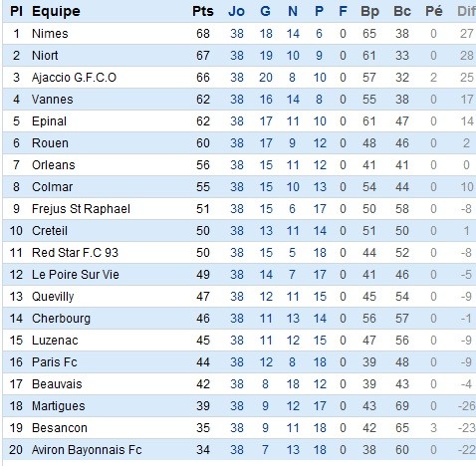Select the Nimes team row

(x=239, y=34)
